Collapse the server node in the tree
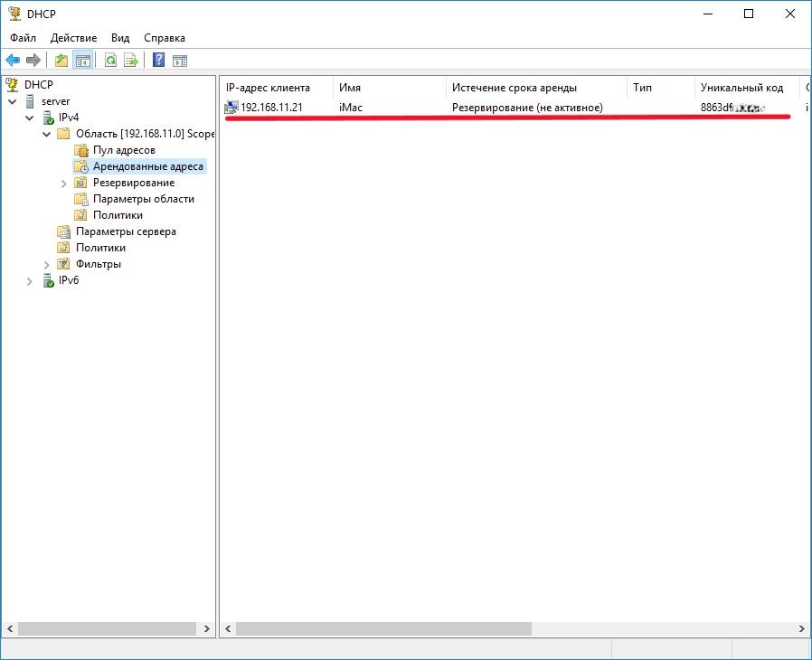Screen dimensions: 812x660 click(13, 101)
